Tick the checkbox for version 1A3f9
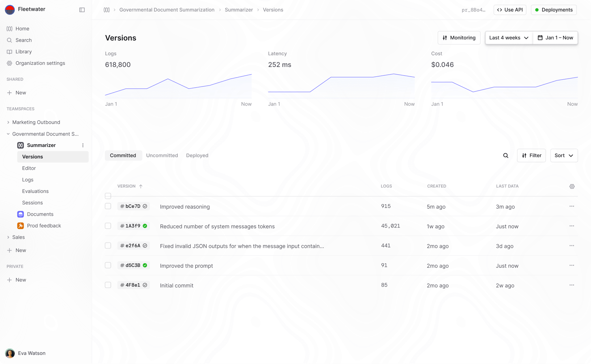The height and width of the screenshot is (364, 591). pos(108,226)
